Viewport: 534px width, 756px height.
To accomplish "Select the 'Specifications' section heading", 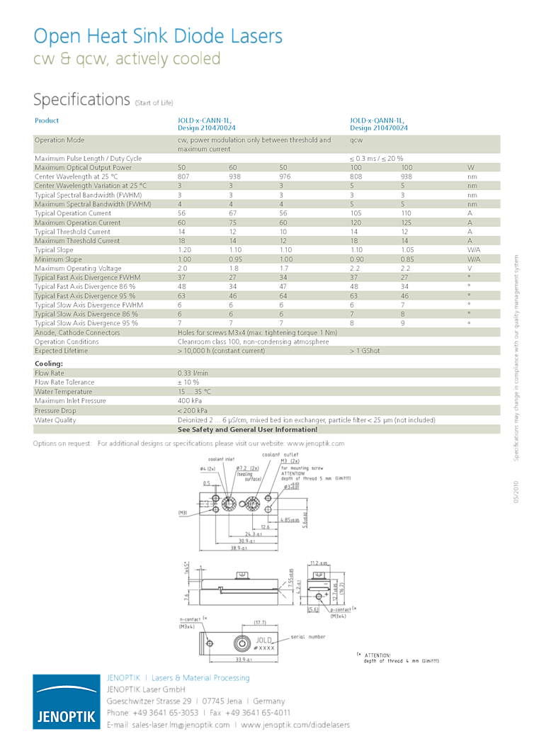I will click(x=81, y=100).
